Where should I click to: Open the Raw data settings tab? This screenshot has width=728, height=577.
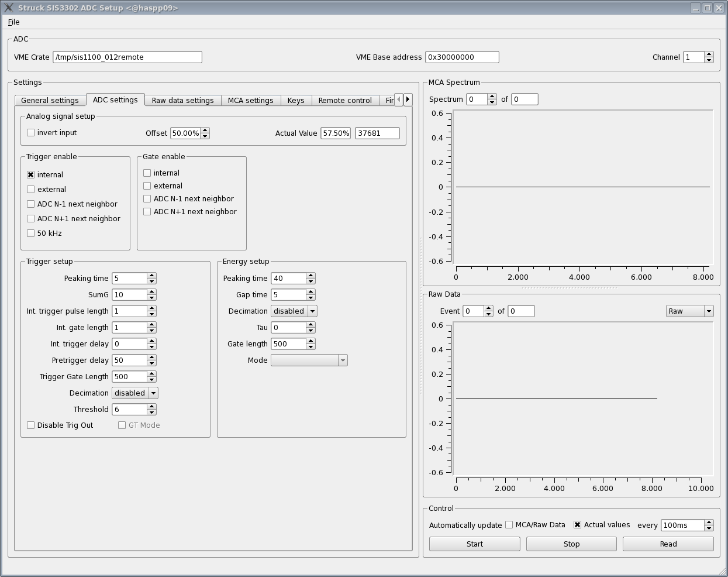(182, 101)
